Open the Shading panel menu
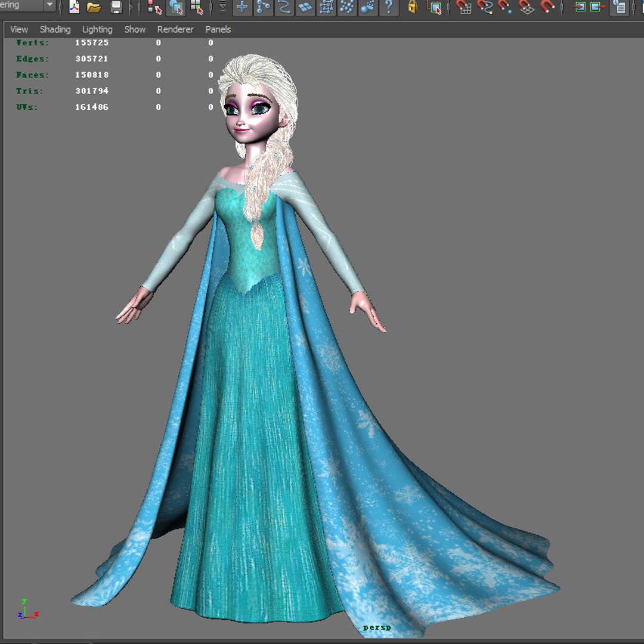This screenshot has height=644, width=644. (x=55, y=29)
